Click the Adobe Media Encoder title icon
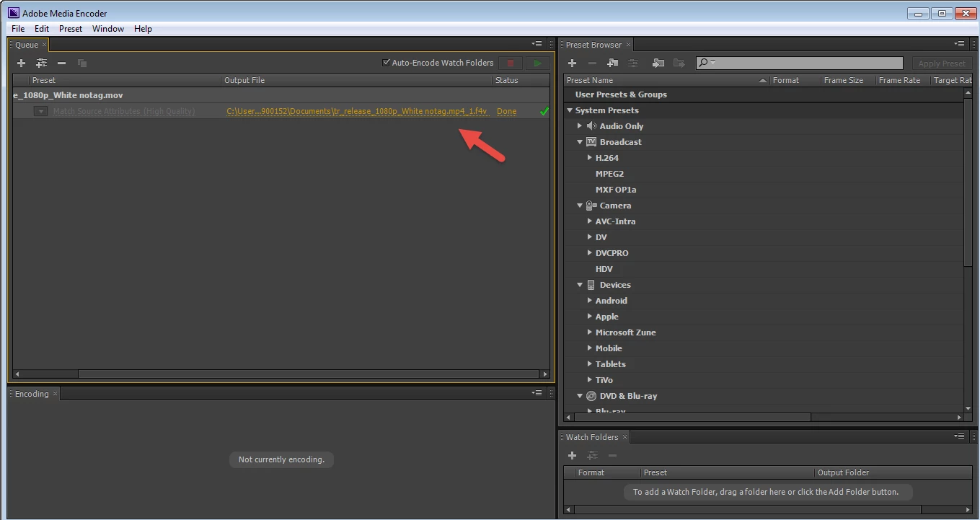 13,13
